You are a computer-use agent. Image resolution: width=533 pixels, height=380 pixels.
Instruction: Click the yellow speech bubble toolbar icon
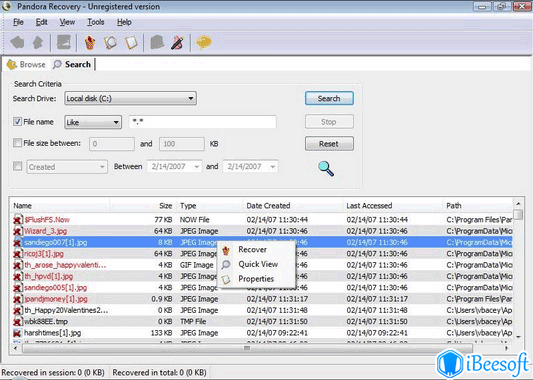tap(204, 42)
